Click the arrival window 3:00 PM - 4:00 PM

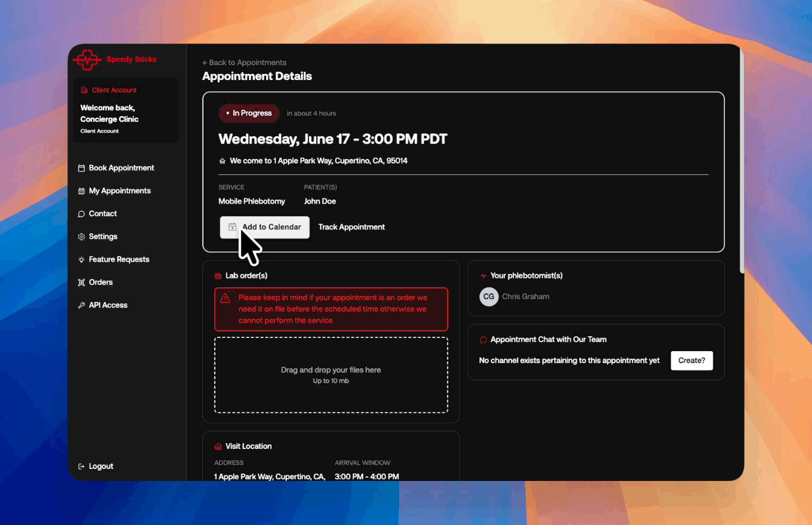click(367, 477)
